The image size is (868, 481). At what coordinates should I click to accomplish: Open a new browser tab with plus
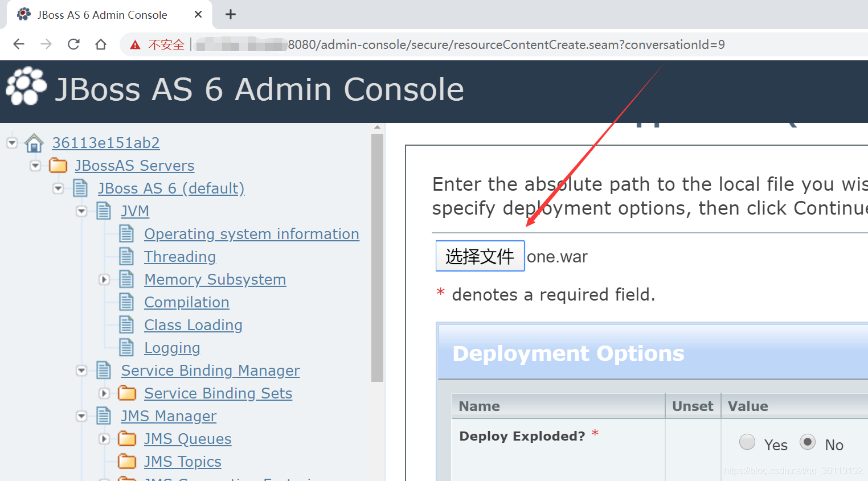(231, 14)
